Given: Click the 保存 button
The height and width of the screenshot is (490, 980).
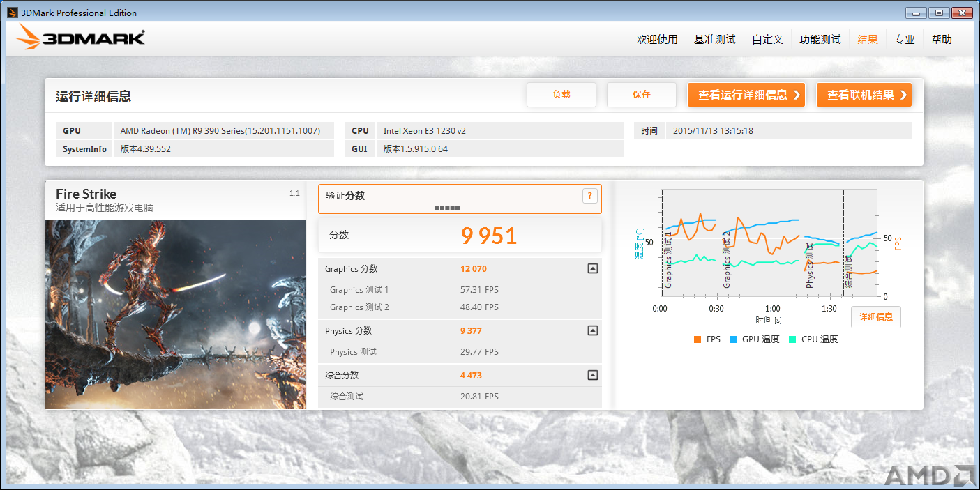Looking at the screenshot, I should pos(642,95).
